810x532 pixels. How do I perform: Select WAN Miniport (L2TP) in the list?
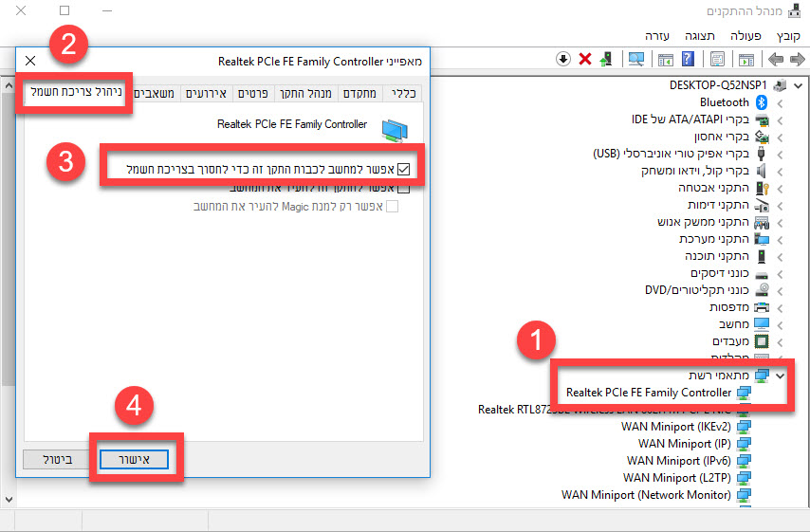[x=676, y=478]
